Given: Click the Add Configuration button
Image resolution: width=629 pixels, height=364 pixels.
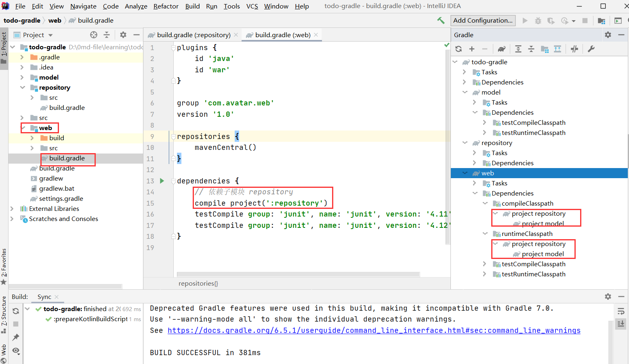Looking at the screenshot, I should point(483,20).
